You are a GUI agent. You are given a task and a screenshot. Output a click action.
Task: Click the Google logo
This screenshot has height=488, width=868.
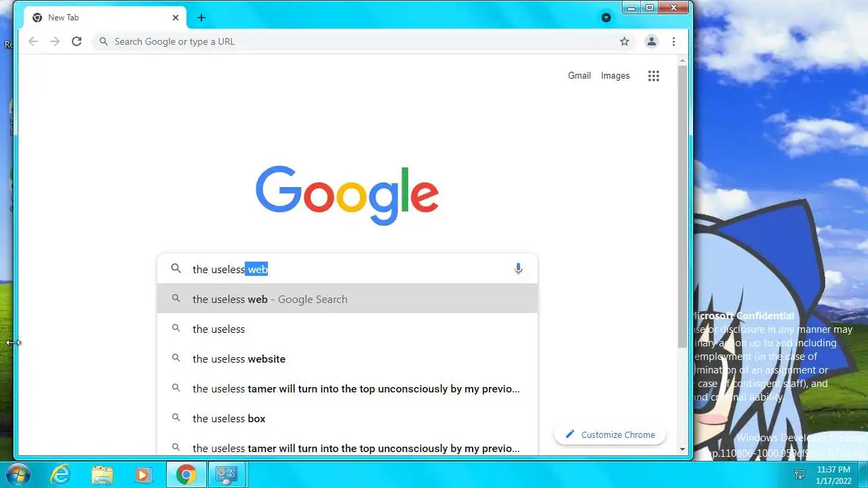[347, 195]
